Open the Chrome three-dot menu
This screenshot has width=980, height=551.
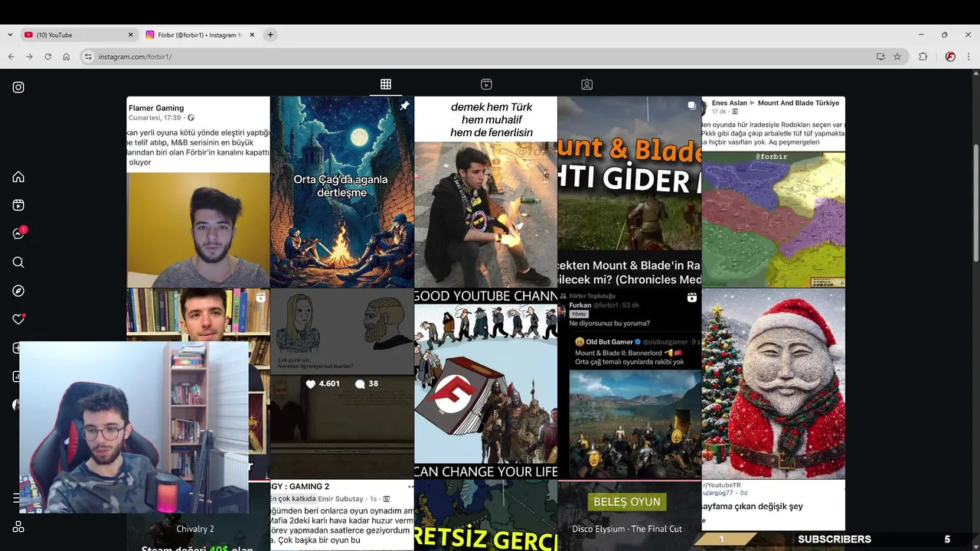coord(969,57)
